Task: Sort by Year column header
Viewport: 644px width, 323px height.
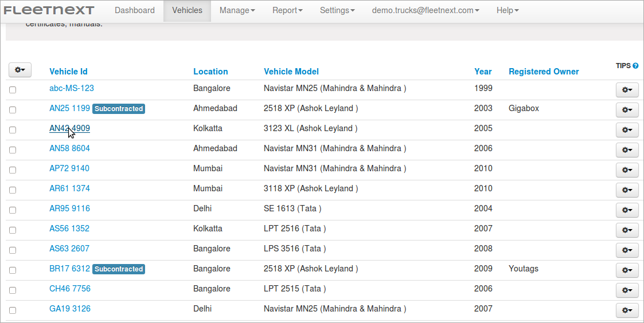Action: (483, 72)
